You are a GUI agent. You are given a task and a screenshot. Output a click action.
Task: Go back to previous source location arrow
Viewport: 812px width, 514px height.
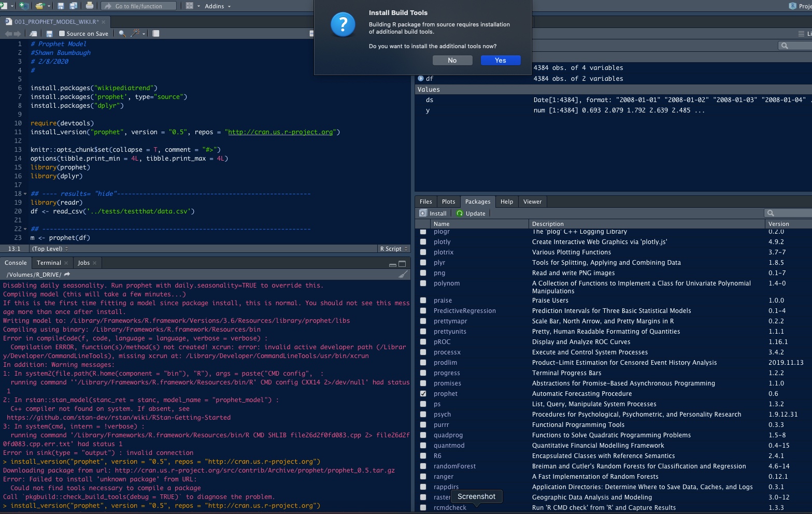pyautogui.click(x=8, y=33)
